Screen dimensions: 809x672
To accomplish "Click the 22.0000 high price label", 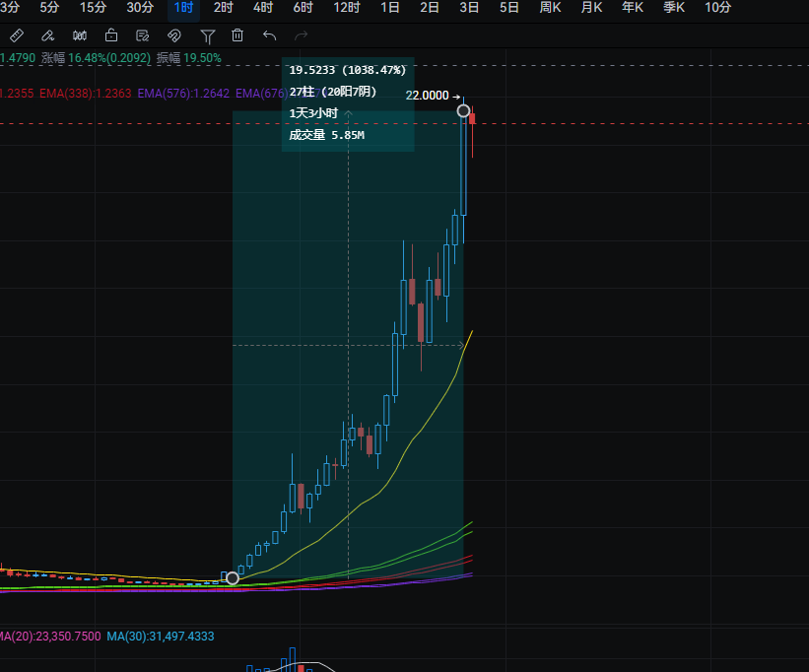I will coord(428,96).
